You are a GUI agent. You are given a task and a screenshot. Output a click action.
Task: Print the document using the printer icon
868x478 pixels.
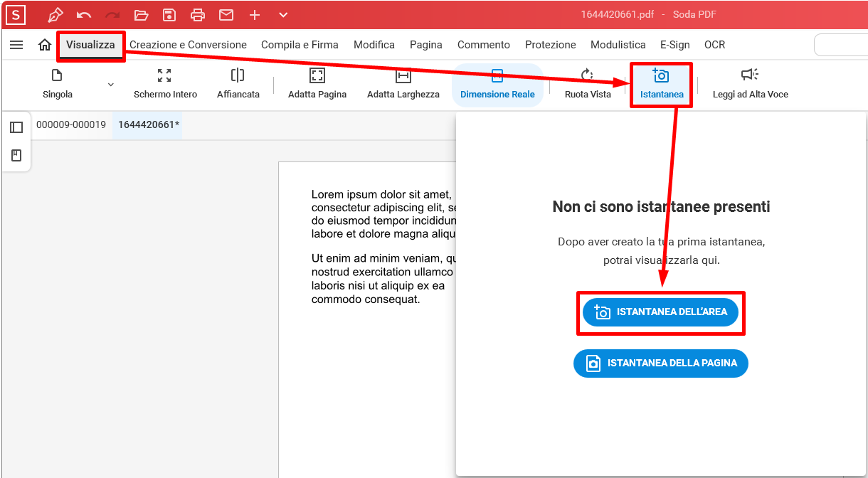198,15
